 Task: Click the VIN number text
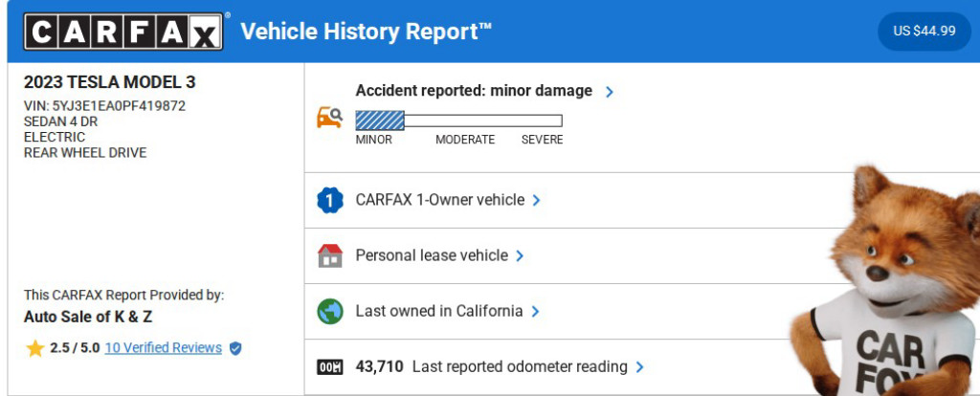click(x=104, y=105)
